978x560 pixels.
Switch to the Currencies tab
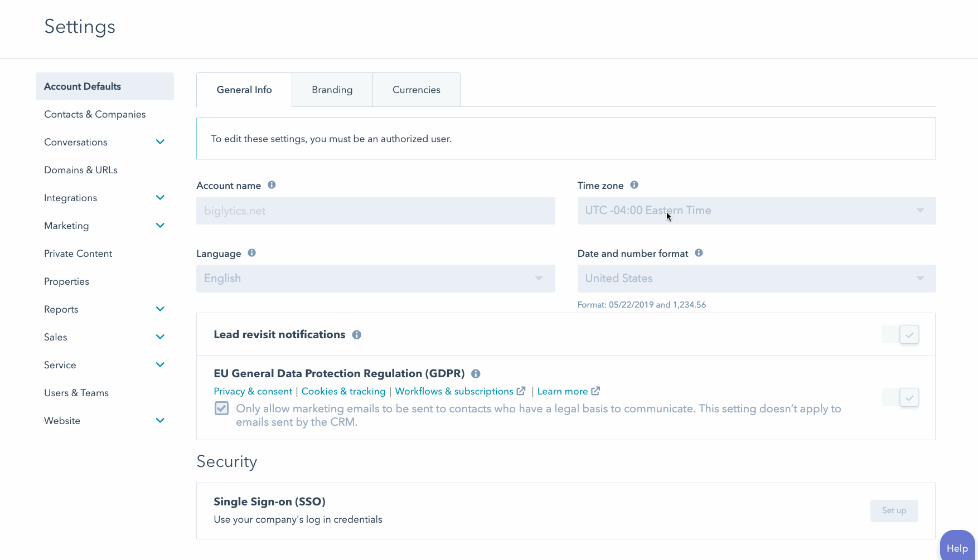tap(416, 90)
